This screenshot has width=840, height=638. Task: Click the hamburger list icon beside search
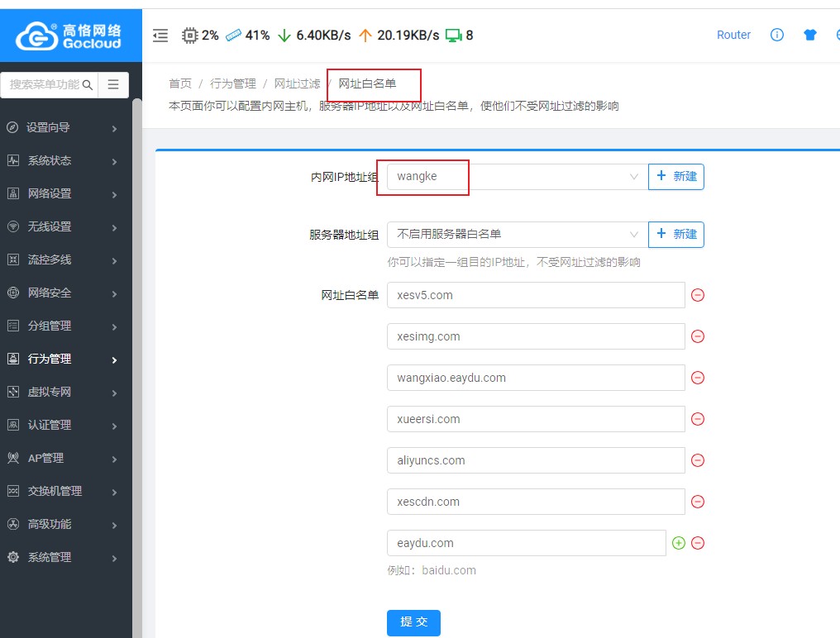tap(113, 84)
